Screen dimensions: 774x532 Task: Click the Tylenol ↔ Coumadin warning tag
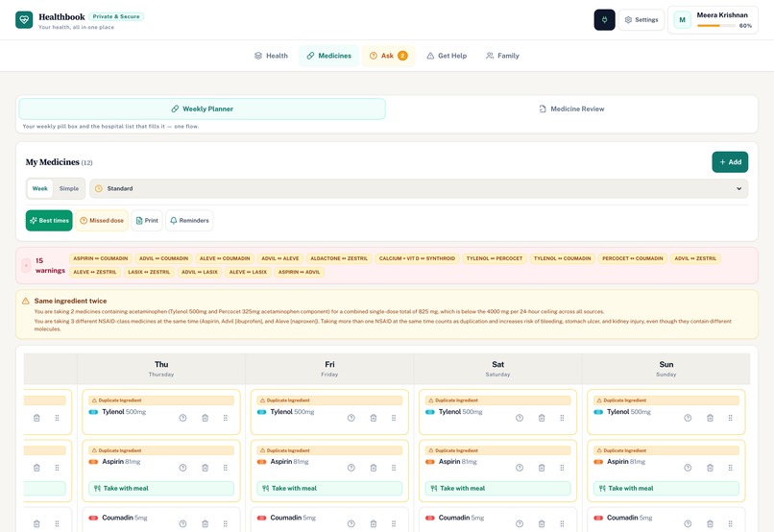tap(562, 258)
